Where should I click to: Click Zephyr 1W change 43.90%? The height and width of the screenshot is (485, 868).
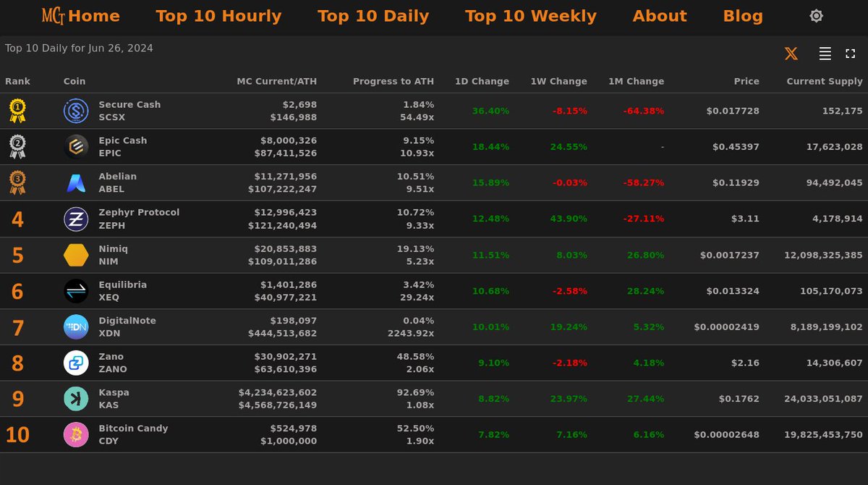[x=569, y=219]
